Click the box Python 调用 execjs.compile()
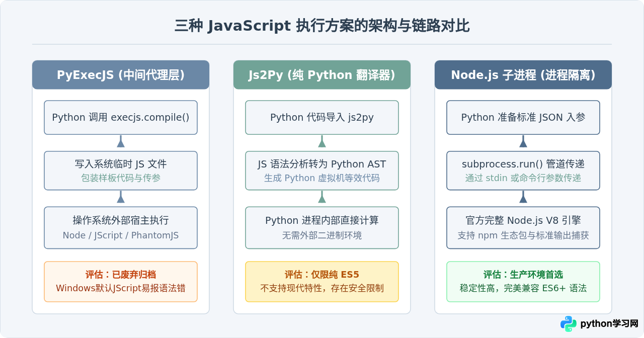Image resolution: width=644 pixels, height=338 pixels. (121, 117)
